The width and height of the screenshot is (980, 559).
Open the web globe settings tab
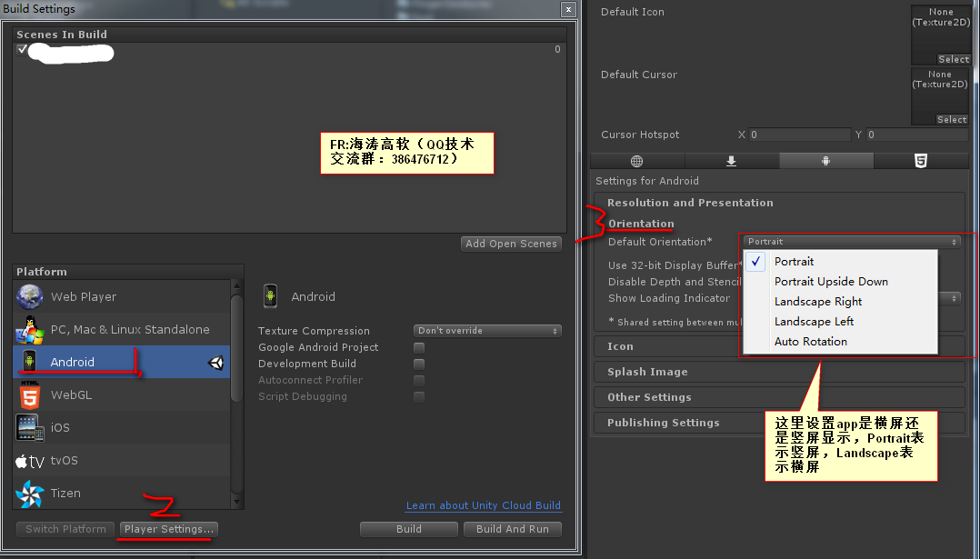tap(637, 161)
